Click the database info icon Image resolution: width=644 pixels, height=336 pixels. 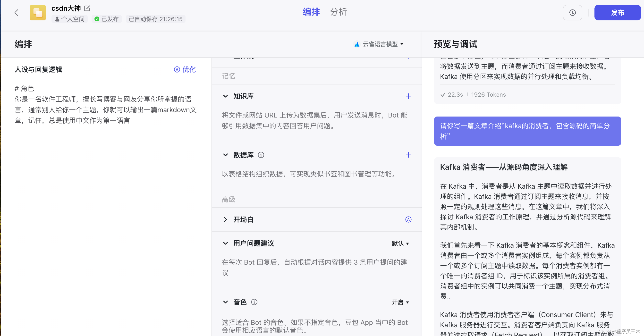point(261,155)
